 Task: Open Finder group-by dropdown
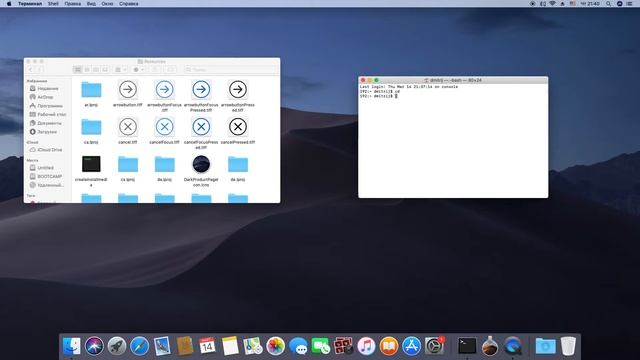pos(121,70)
